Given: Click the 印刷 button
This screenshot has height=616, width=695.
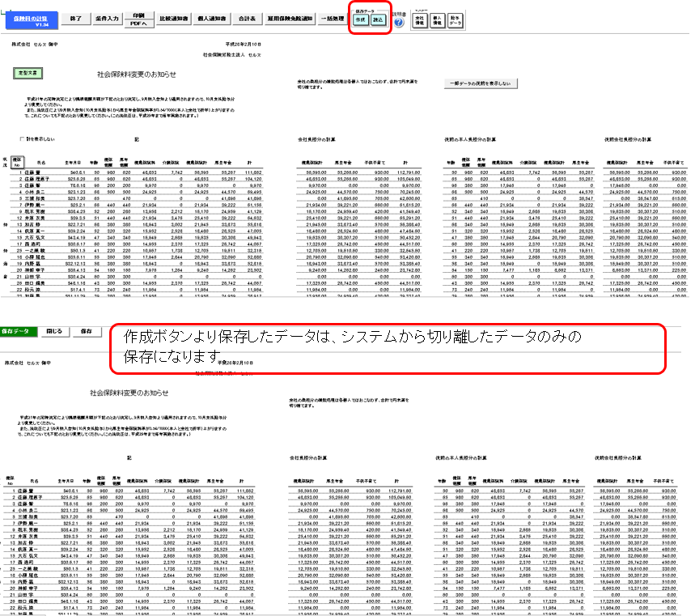Looking at the screenshot, I should (x=138, y=15).
